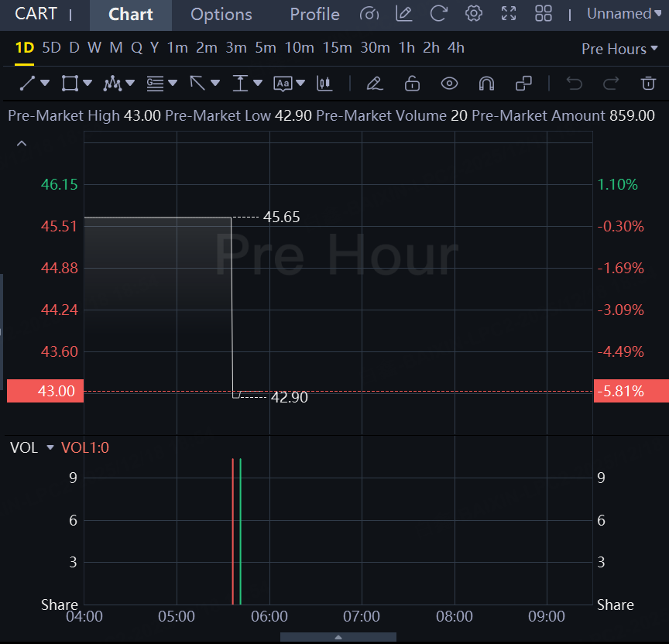Select the 30m interval
Image resolution: width=669 pixels, height=644 pixels.
click(x=375, y=48)
